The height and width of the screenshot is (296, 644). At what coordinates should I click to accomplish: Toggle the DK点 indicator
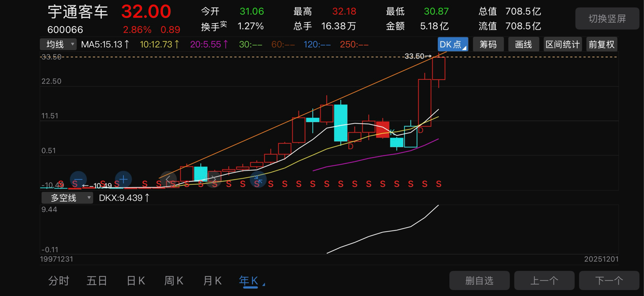(x=453, y=44)
